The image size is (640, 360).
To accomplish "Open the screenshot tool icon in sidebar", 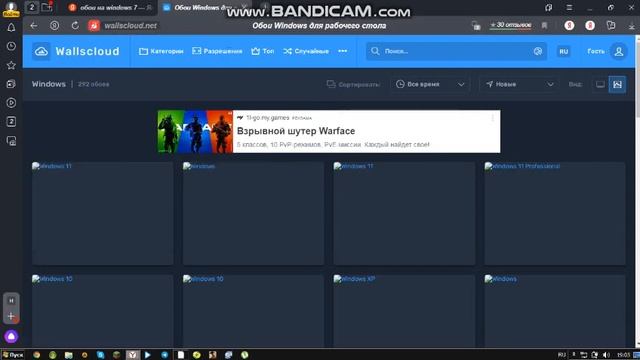I will pos(11,141).
